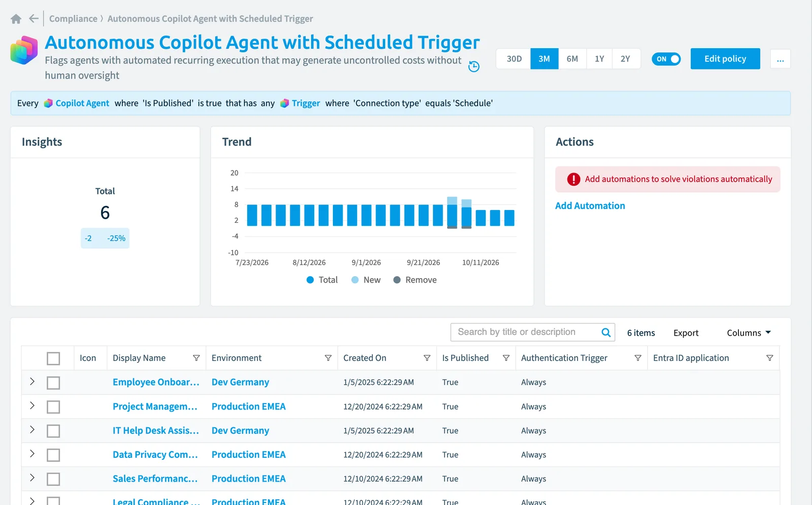Open filter for Display Name column
The image size is (812, 505).
(196, 358)
